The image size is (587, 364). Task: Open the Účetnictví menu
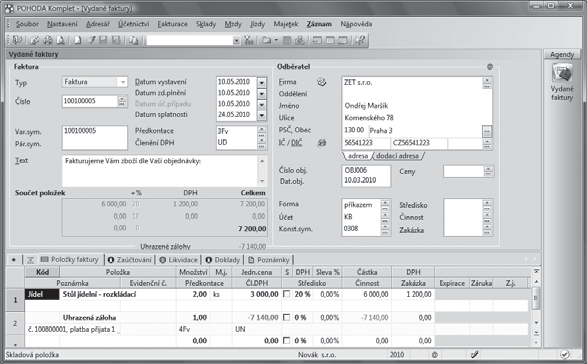[134, 24]
